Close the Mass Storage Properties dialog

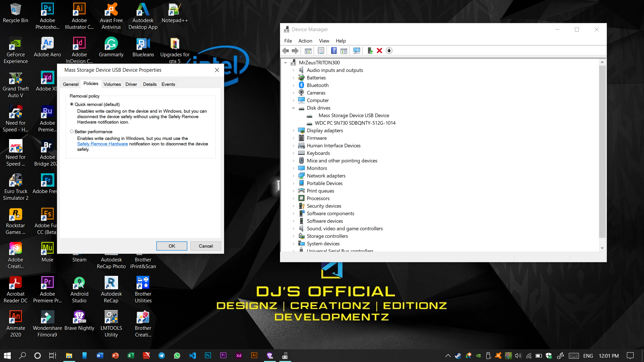217,70
